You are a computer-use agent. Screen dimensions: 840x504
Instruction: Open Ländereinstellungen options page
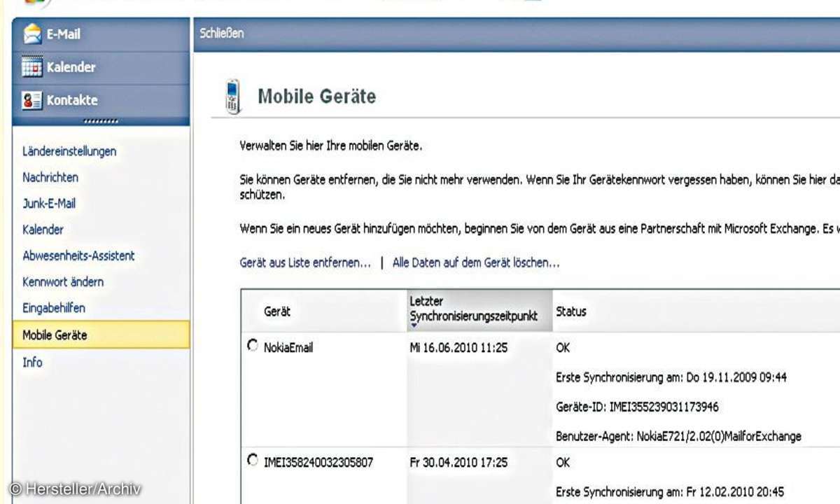[69, 151]
